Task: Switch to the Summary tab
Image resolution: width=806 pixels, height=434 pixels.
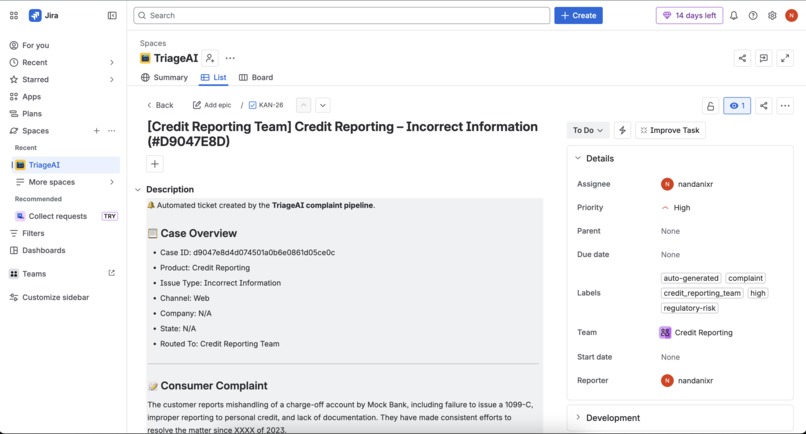Action: 164,78
